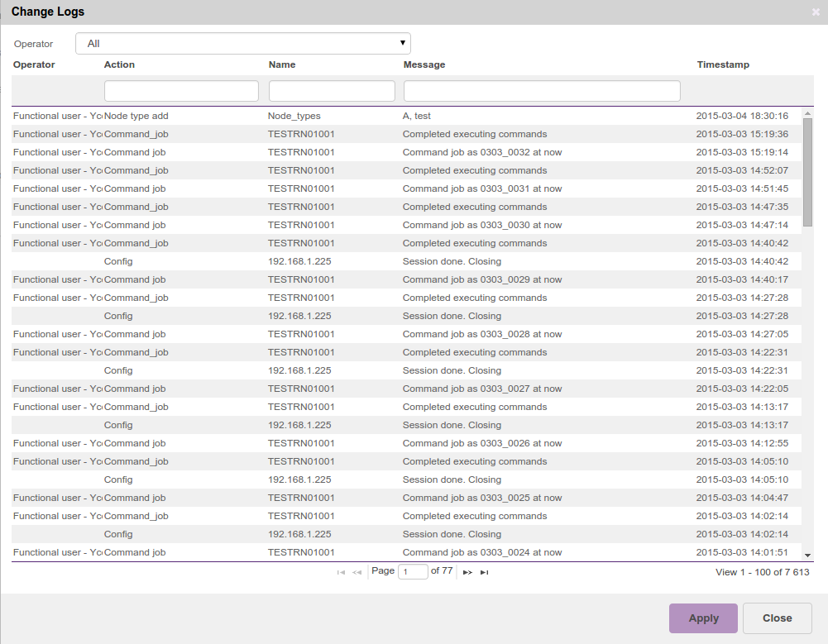Focus the Name filter text box

pos(332,91)
